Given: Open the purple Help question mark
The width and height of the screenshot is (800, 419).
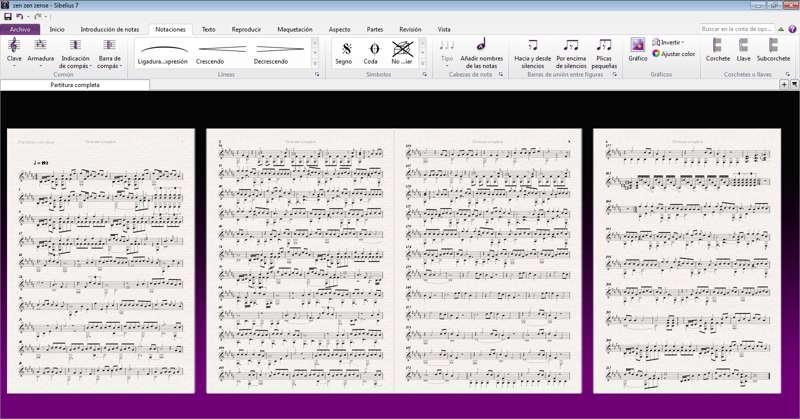Looking at the screenshot, I should pyautogui.click(x=792, y=29).
